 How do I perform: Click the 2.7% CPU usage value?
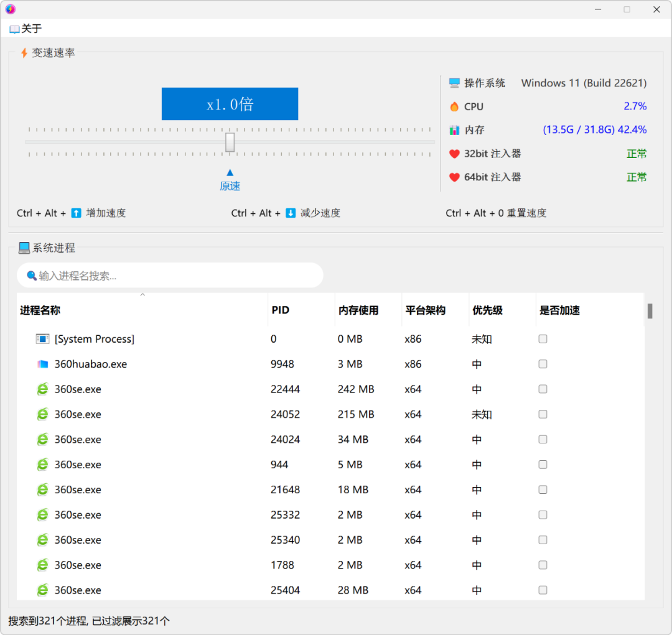635,106
